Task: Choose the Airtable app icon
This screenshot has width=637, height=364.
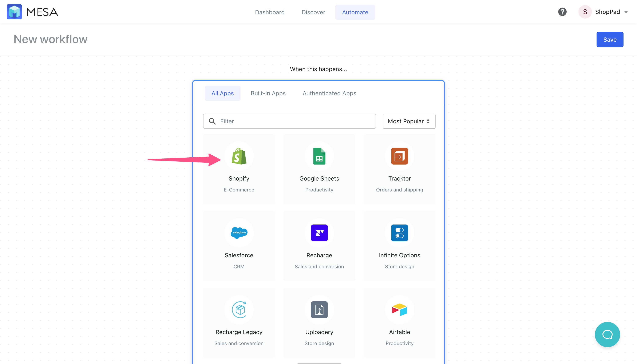Action: (x=399, y=310)
